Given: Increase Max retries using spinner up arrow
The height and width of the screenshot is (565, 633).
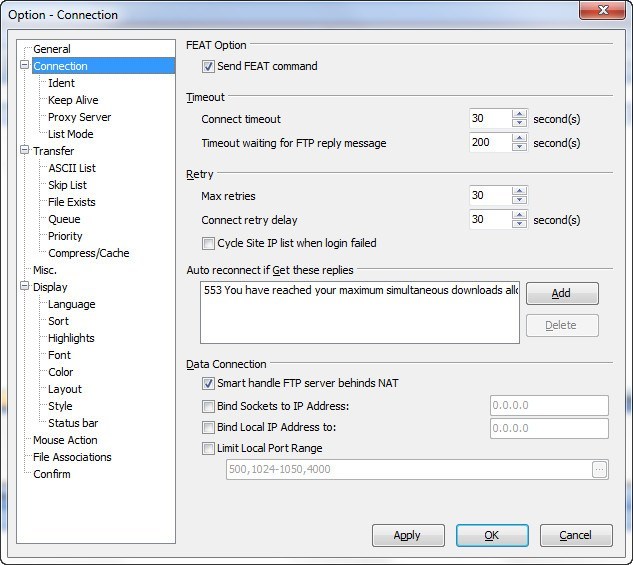Looking at the screenshot, I should click(519, 190).
